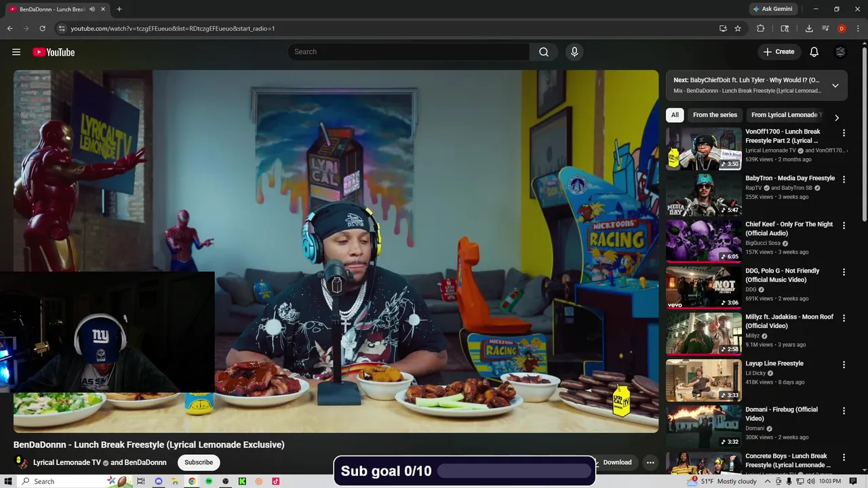The width and height of the screenshot is (868, 488).
Task: Mute the BenDaDonnn tab audio
Action: point(92,9)
